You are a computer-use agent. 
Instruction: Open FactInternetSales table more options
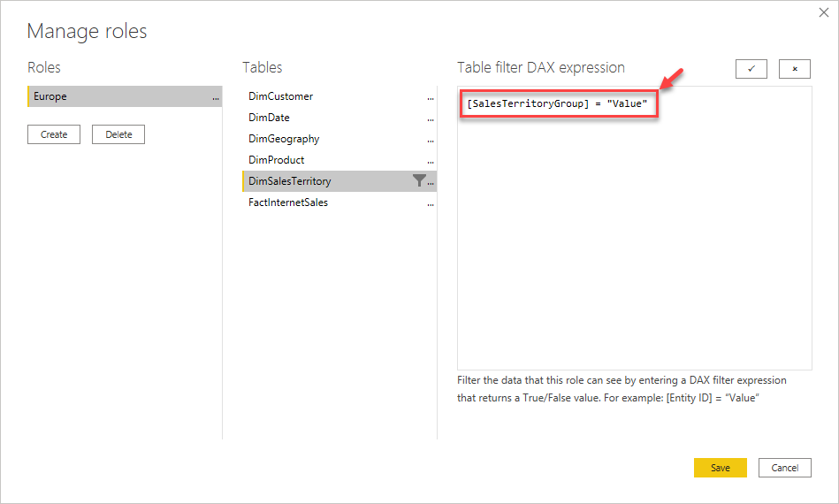tap(431, 203)
